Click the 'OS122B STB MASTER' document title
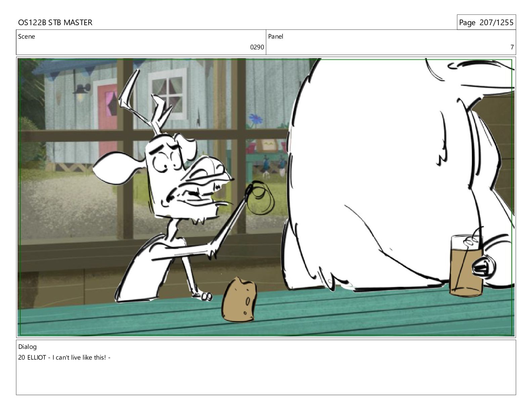532x411 pixels. click(55, 22)
